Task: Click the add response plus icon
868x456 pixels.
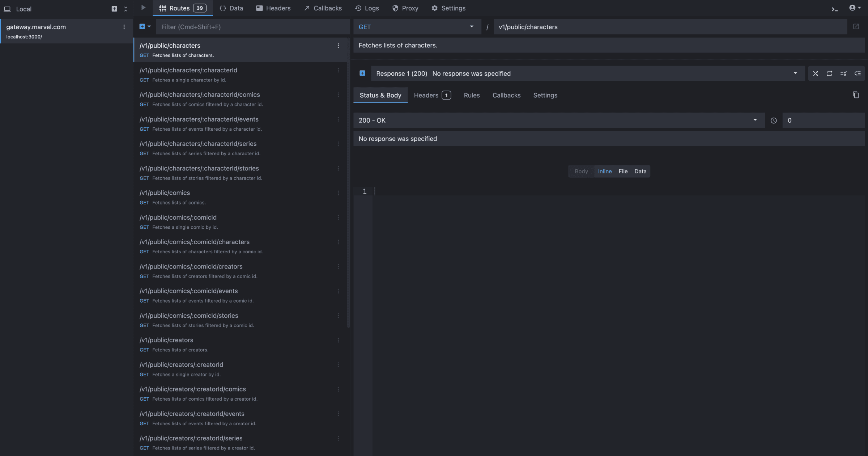Action: (x=362, y=73)
